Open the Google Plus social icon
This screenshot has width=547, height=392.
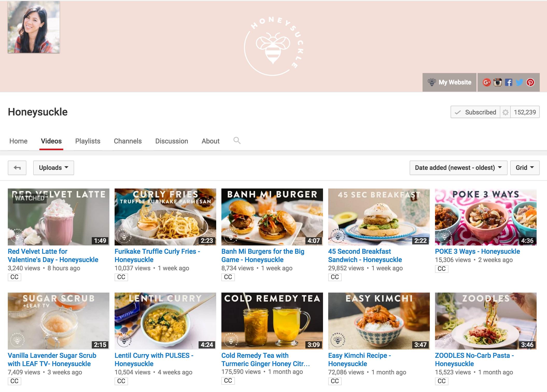(x=487, y=82)
